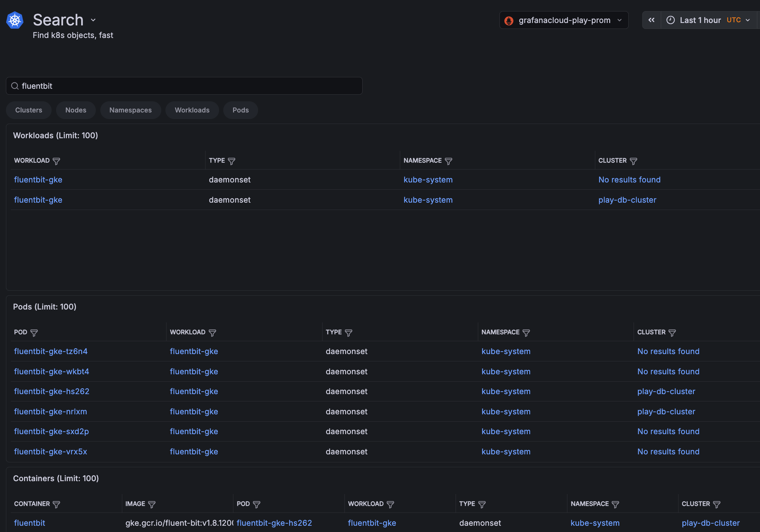
Task: Expand the Search page title dropdown
Action: [x=93, y=20]
